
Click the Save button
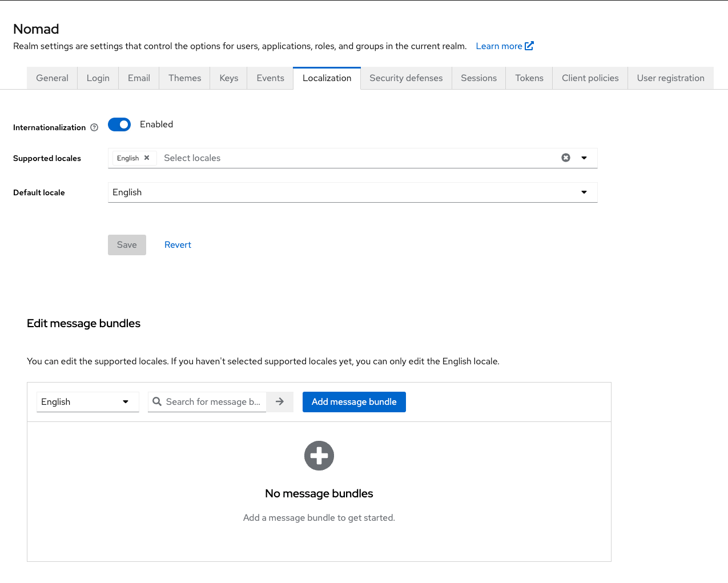pos(127,245)
